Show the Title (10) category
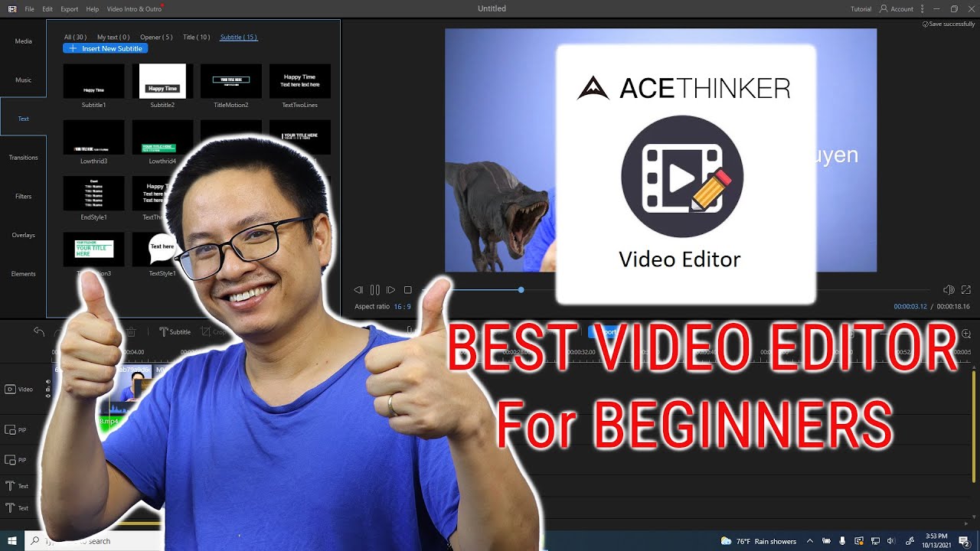 coord(197,37)
